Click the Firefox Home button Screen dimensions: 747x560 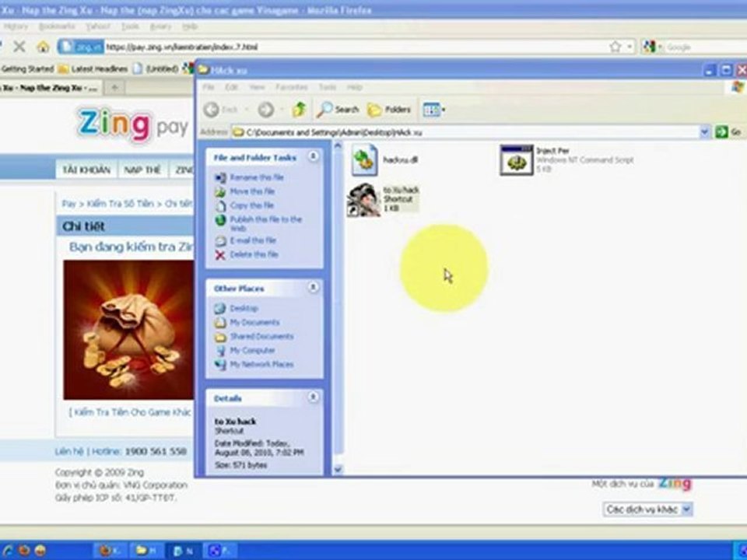pyautogui.click(x=44, y=47)
